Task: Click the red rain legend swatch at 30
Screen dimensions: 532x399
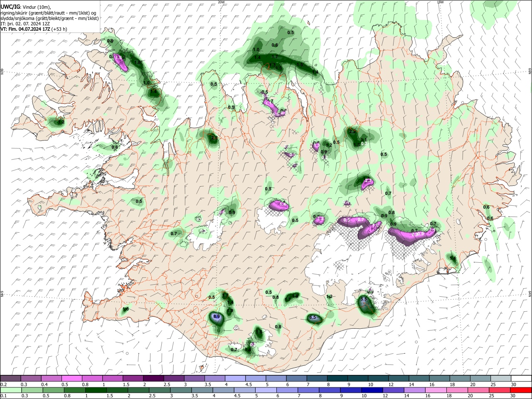Action: click(x=520, y=390)
